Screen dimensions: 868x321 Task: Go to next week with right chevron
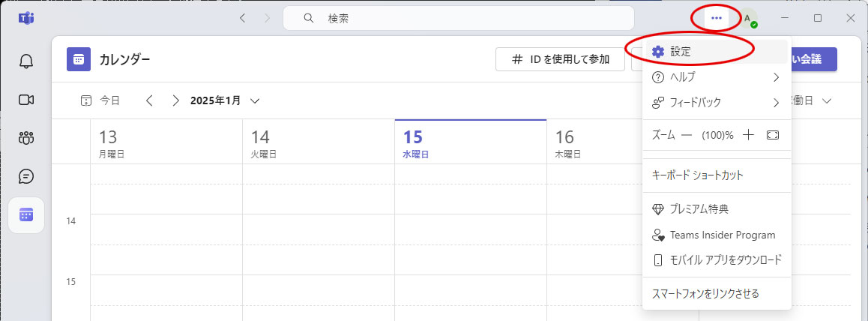pos(175,100)
